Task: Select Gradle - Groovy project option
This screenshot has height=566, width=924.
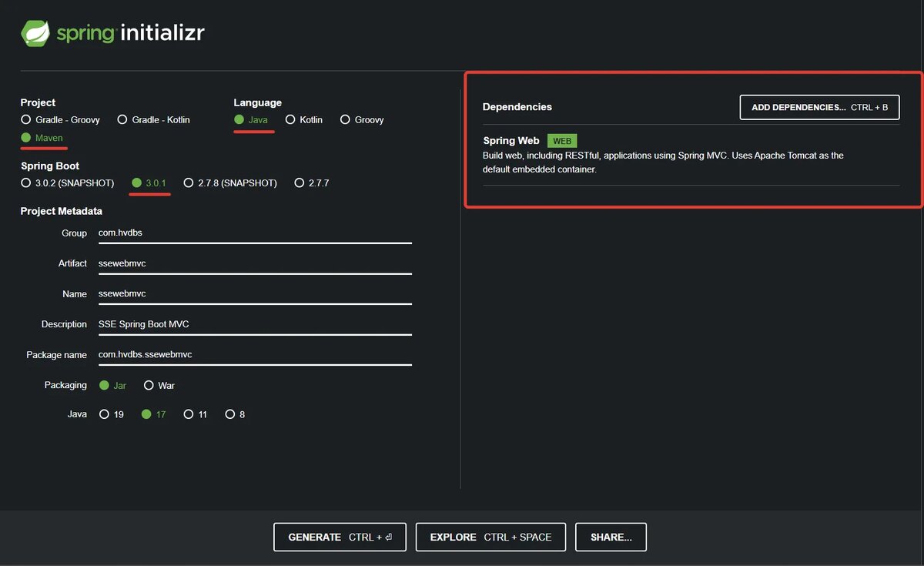Action: (61, 120)
